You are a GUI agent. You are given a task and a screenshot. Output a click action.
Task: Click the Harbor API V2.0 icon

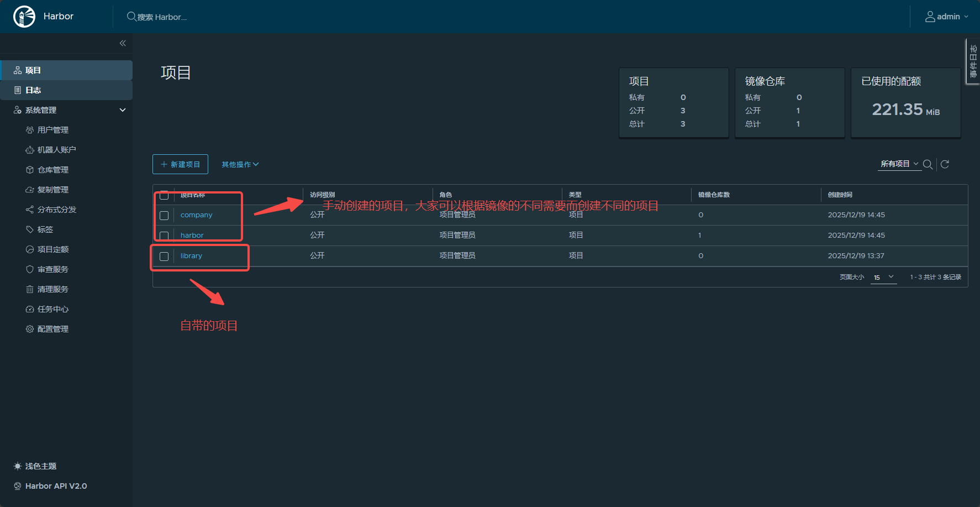point(18,486)
